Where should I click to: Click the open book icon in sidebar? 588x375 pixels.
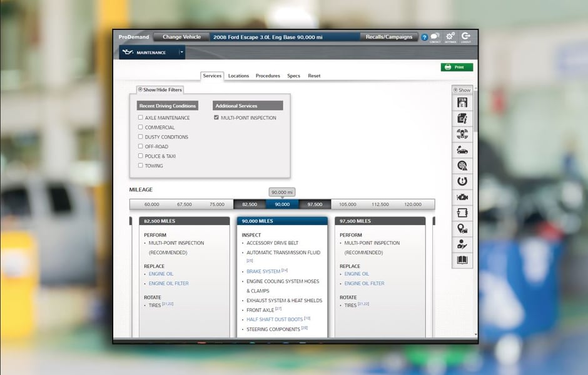[x=462, y=260]
